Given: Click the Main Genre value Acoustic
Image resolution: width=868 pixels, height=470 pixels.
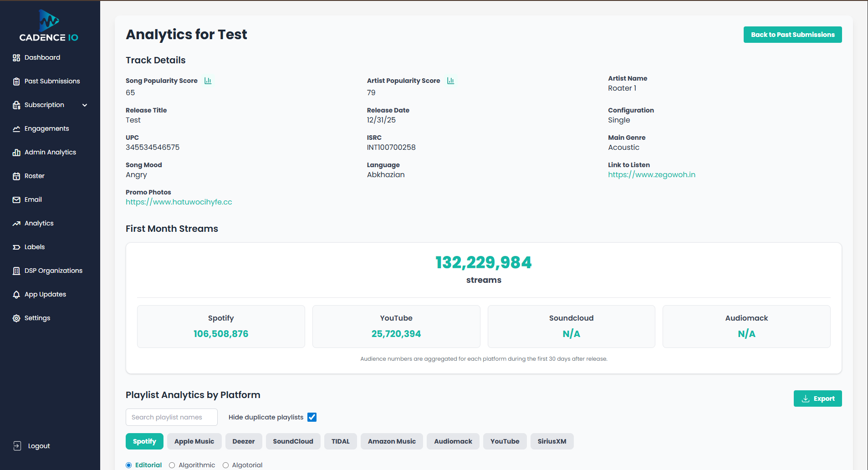Looking at the screenshot, I should (623, 148).
